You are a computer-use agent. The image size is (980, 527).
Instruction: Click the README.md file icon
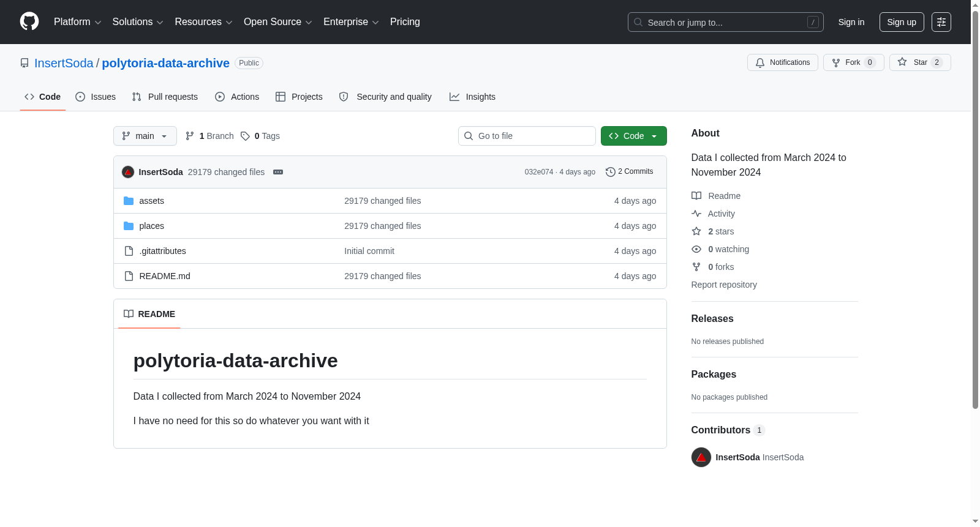tap(129, 276)
